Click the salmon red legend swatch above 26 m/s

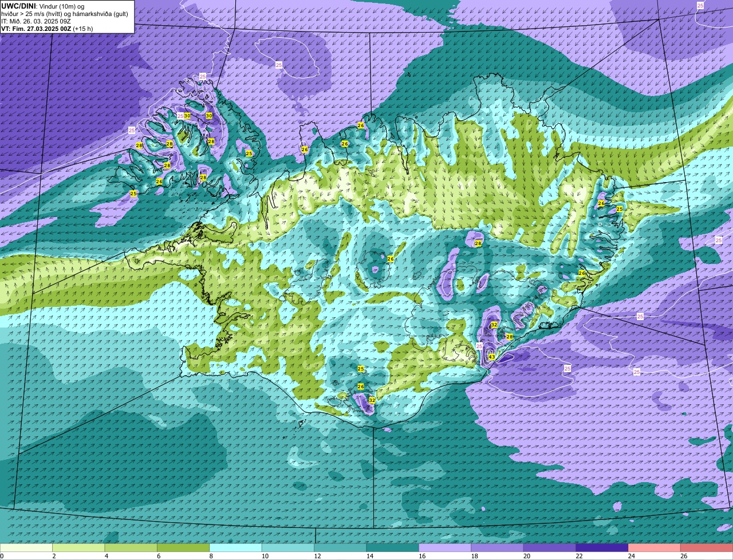click(707, 547)
